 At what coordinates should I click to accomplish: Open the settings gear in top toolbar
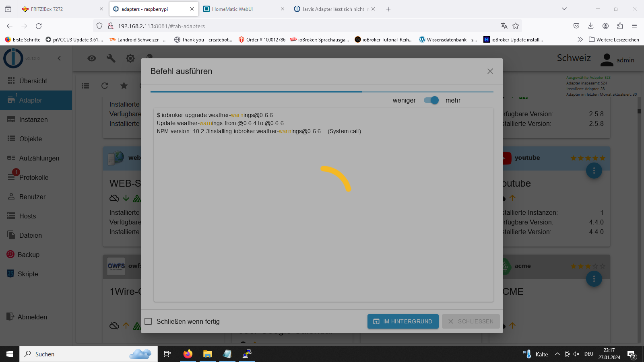(x=130, y=58)
